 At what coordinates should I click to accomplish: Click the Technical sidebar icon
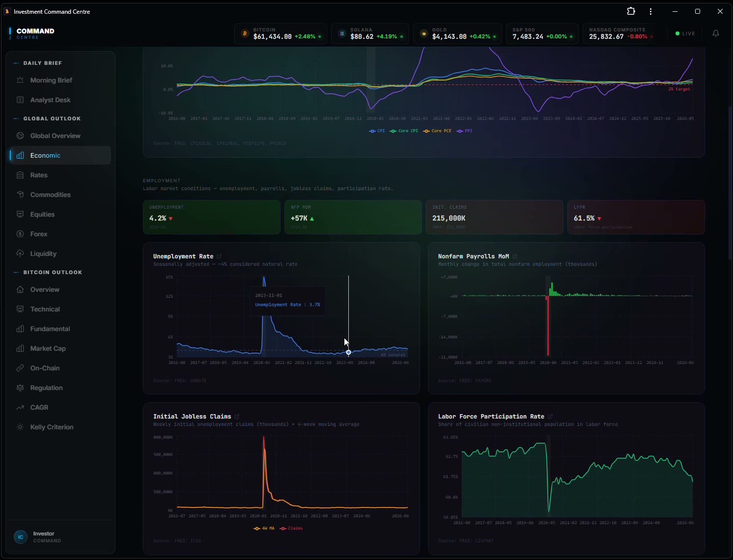coord(20,309)
